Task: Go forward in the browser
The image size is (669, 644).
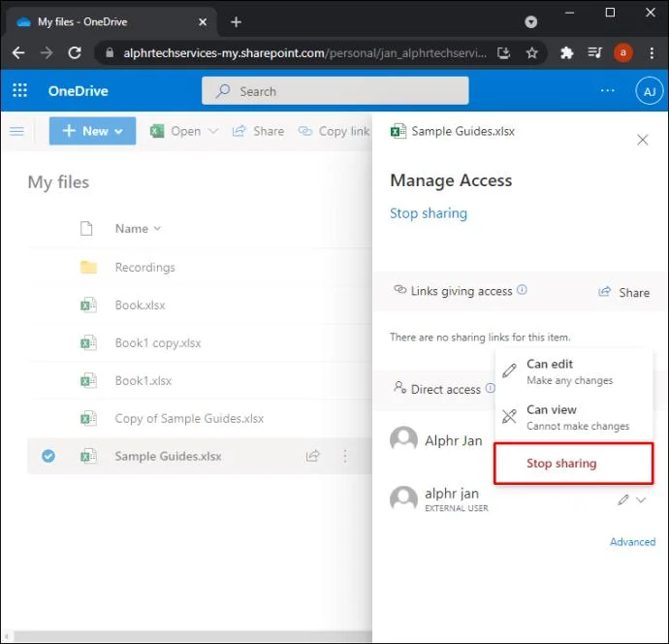Action: (47, 53)
